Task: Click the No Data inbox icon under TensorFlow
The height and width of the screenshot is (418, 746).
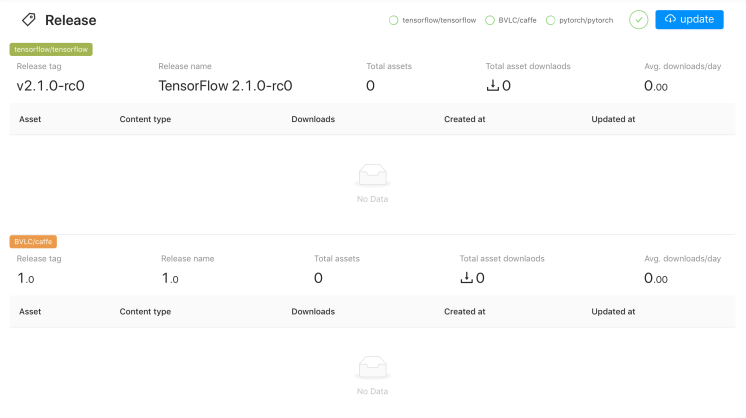Action: coord(372,176)
